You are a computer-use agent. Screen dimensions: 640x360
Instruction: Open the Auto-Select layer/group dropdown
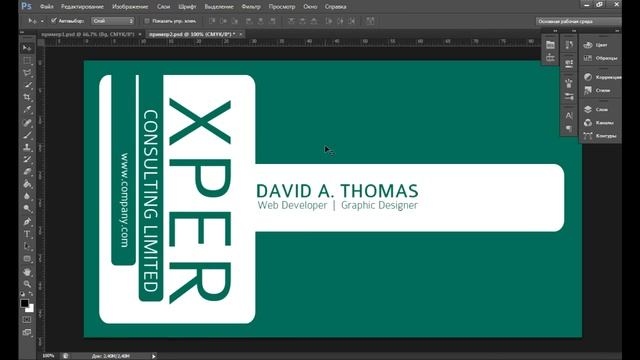click(x=113, y=21)
